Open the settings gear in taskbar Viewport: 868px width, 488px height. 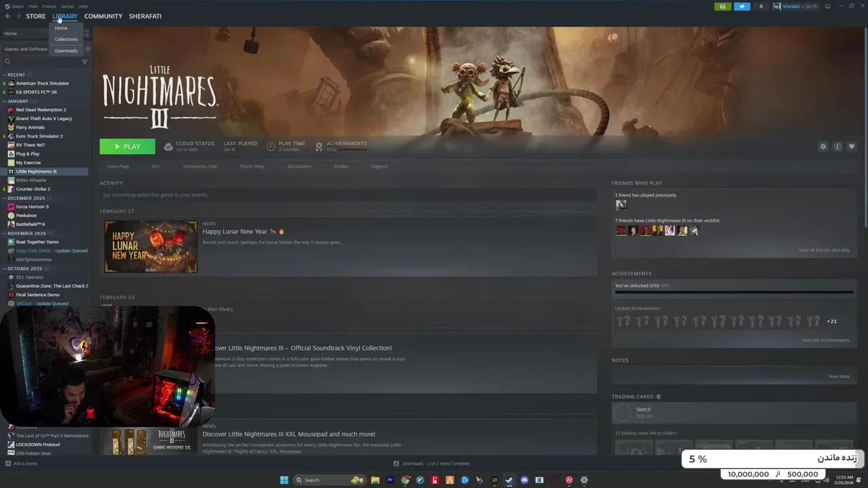[584, 480]
